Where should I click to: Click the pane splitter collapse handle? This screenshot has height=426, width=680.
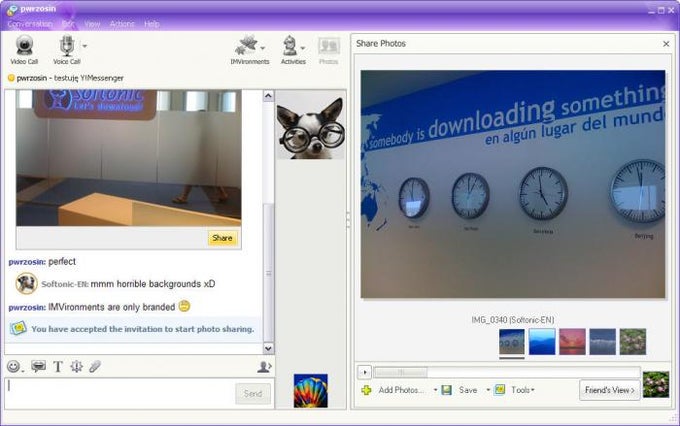348,220
